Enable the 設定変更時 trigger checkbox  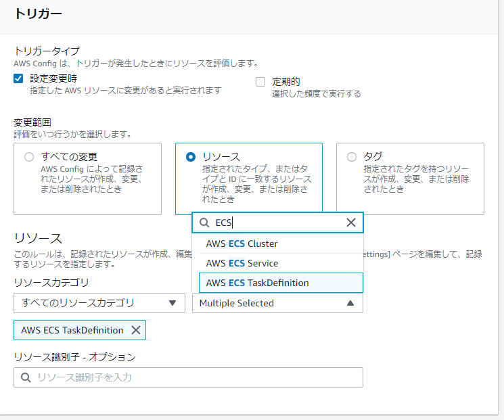tap(18, 78)
